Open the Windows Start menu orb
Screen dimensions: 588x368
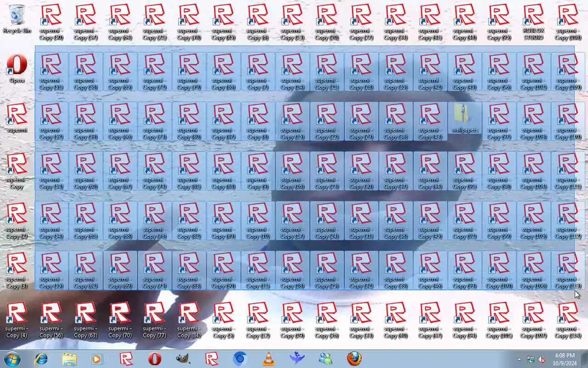click(12, 359)
